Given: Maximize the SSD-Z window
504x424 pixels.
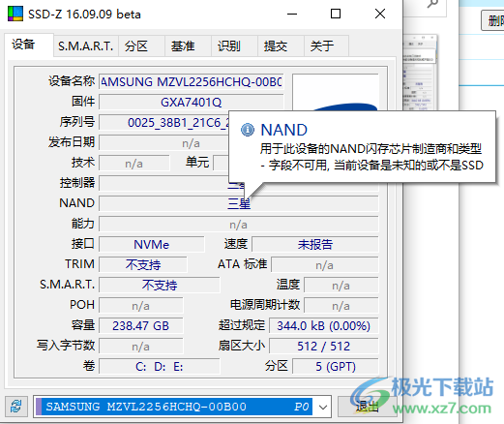Looking at the screenshot, I should (336, 14).
